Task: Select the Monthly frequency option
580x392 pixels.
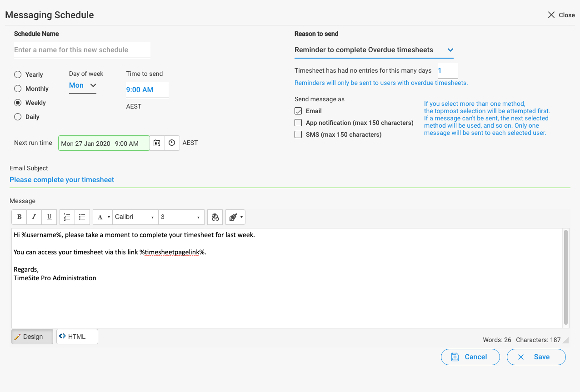Action: pos(18,89)
